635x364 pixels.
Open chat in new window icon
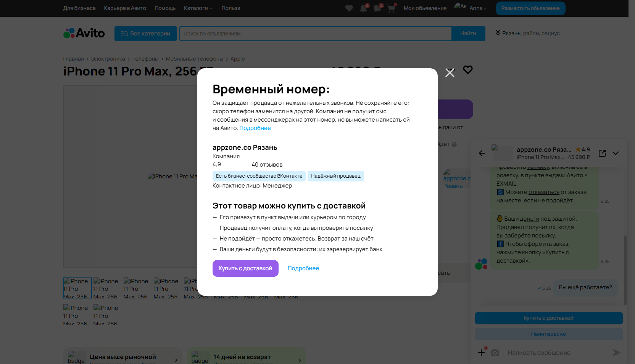tap(602, 153)
